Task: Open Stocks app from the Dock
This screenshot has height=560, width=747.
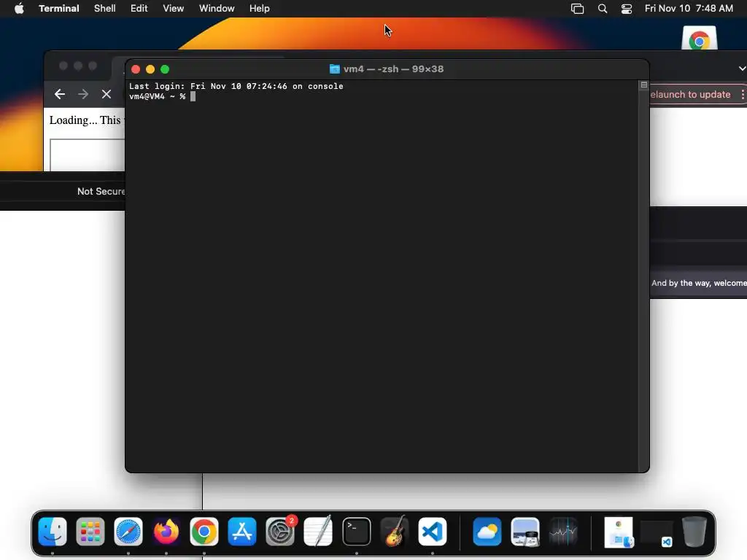Action: pos(563,532)
